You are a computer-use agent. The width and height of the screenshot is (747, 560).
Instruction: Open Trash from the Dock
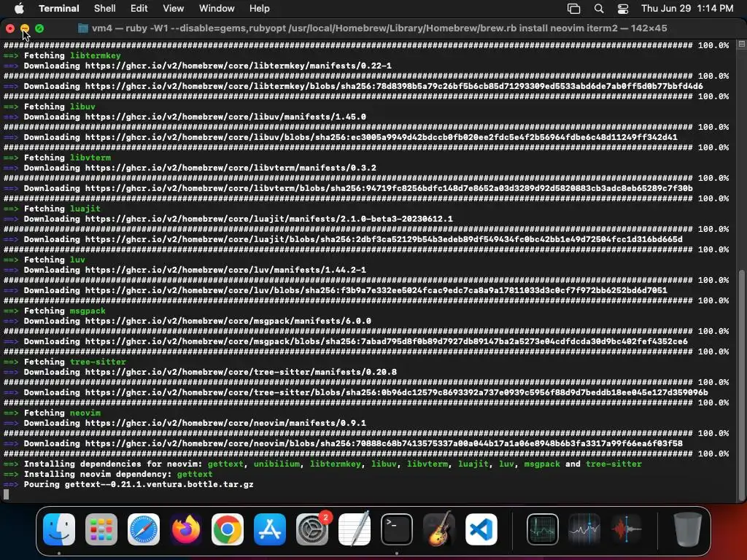687,529
